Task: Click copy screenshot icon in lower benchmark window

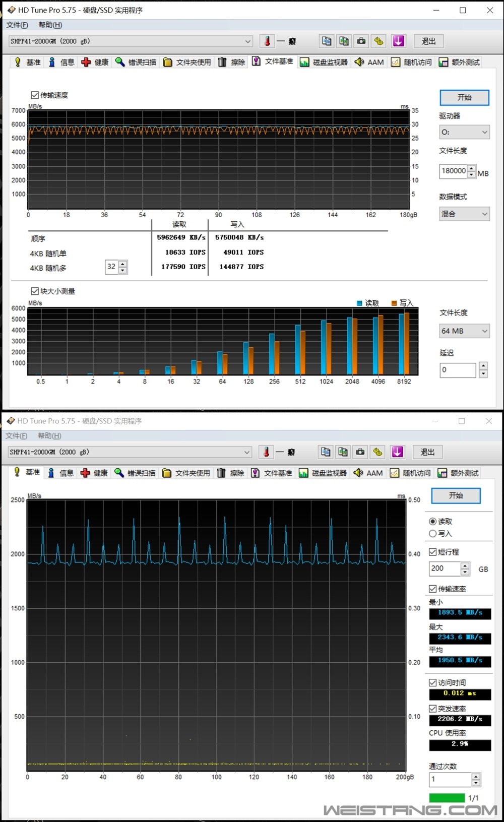Action: [343, 452]
